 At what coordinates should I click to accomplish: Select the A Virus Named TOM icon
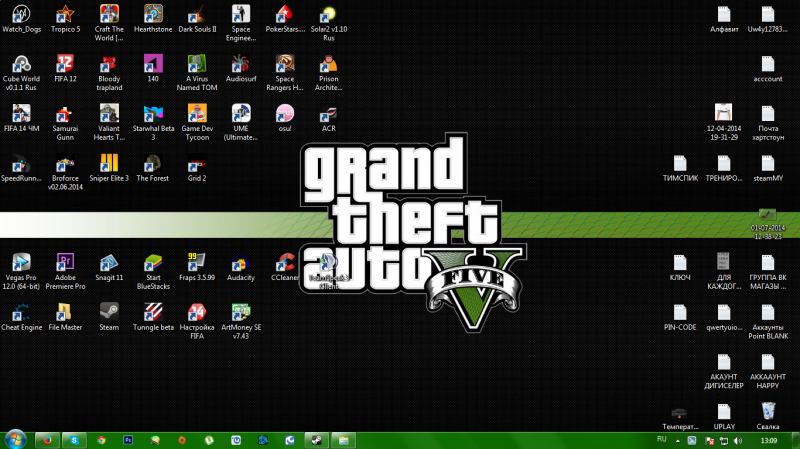click(x=197, y=72)
